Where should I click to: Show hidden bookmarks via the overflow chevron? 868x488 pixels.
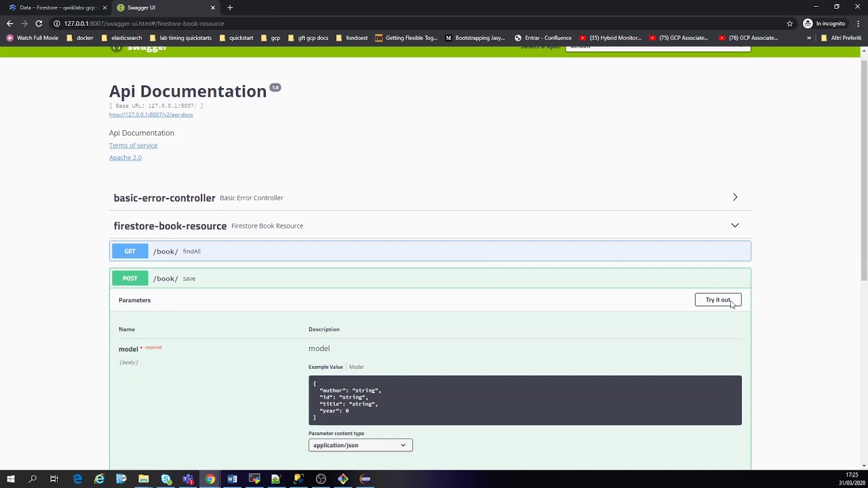point(809,38)
